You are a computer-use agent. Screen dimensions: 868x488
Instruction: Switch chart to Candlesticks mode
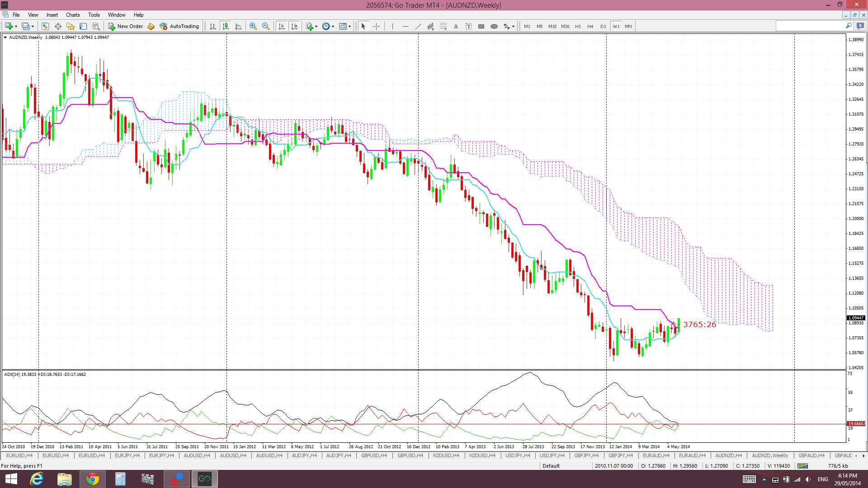(225, 26)
